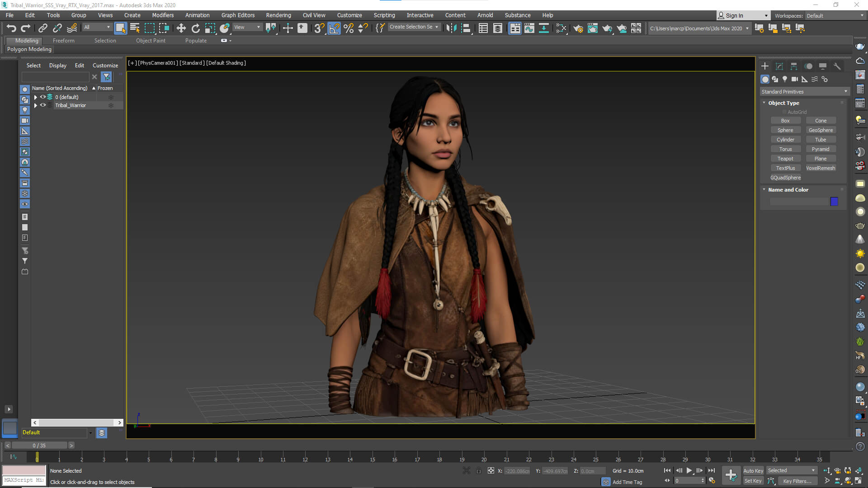Viewport: 868px width, 488px height.
Task: Expand the Tribal_Warrior tree node
Action: pos(36,105)
